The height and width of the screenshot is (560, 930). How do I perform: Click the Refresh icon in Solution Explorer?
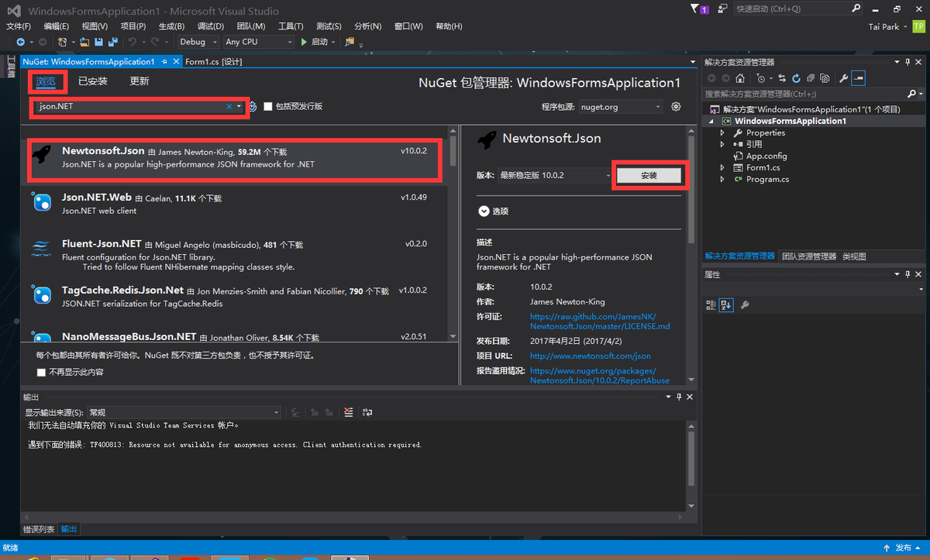point(797,78)
